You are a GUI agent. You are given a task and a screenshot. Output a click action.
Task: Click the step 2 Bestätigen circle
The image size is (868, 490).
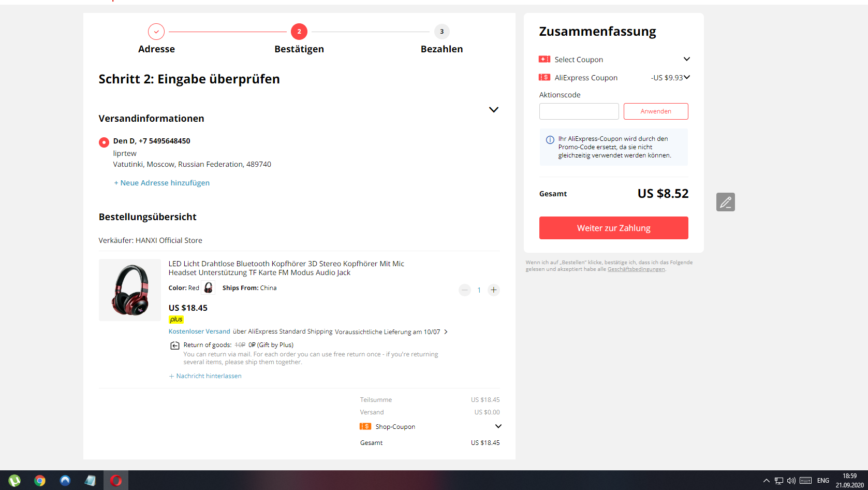[x=299, y=32]
